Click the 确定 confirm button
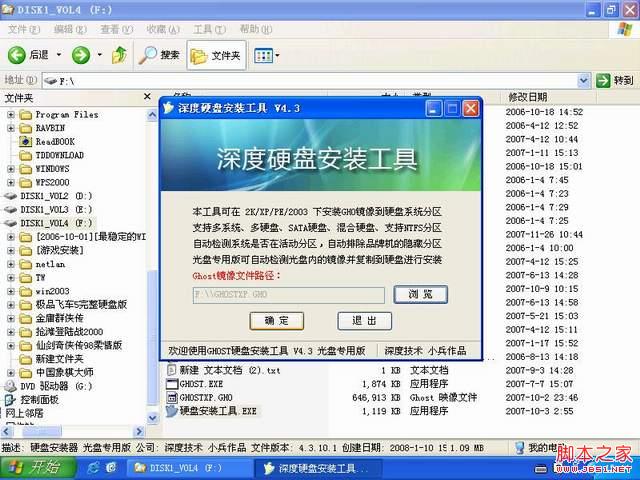The width and height of the screenshot is (640, 480). pyautogui.click(x=277, y=321)
